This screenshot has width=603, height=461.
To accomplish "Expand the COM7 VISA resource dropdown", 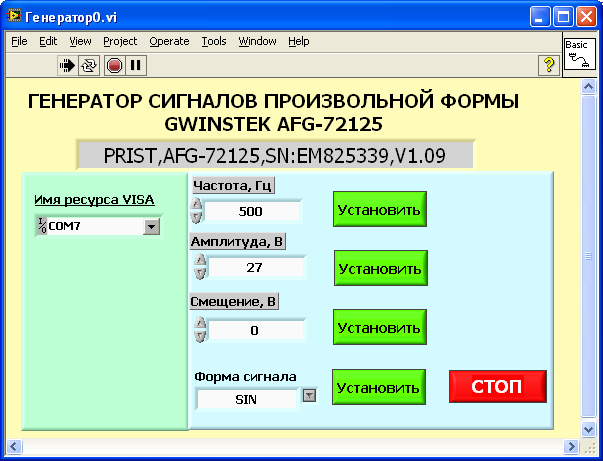I will [152, 226].
